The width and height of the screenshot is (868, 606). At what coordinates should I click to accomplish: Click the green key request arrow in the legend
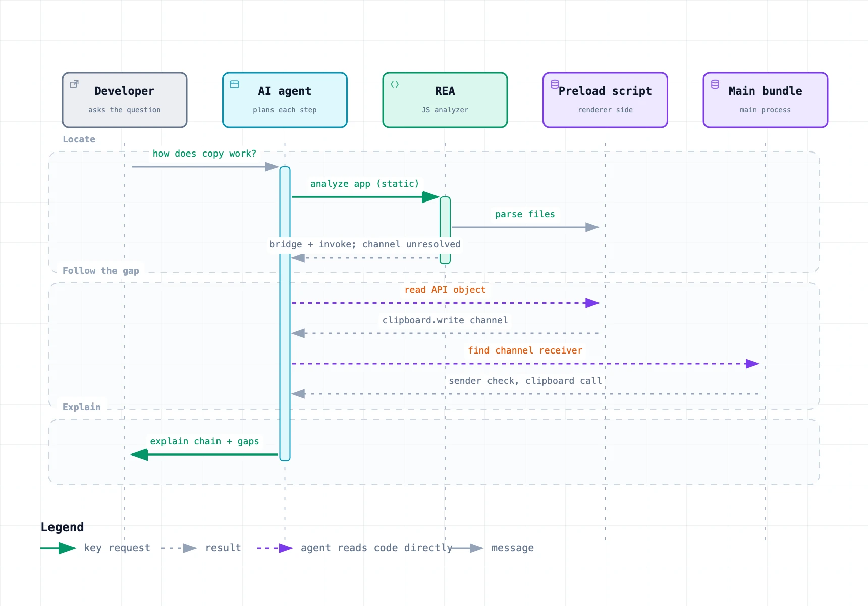click(x=58, y=548)
